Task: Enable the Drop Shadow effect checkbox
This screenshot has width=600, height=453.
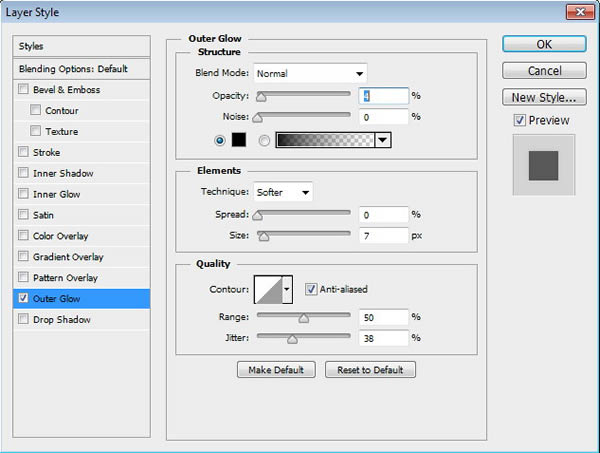Action: coord(23,320)
